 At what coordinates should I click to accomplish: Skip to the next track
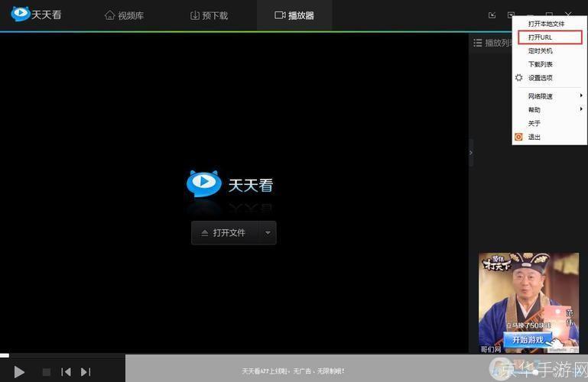(x=86, y=372)
